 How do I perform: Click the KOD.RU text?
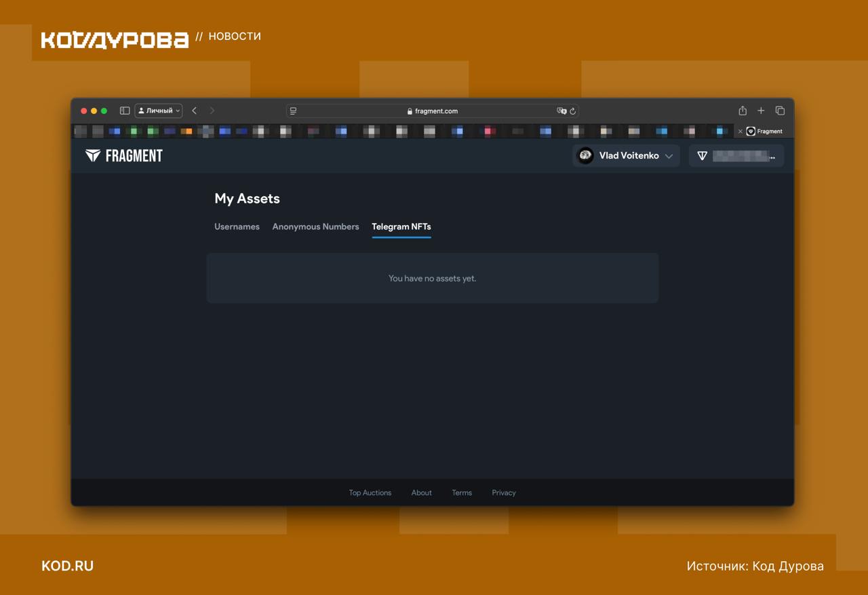click(67, 566)
